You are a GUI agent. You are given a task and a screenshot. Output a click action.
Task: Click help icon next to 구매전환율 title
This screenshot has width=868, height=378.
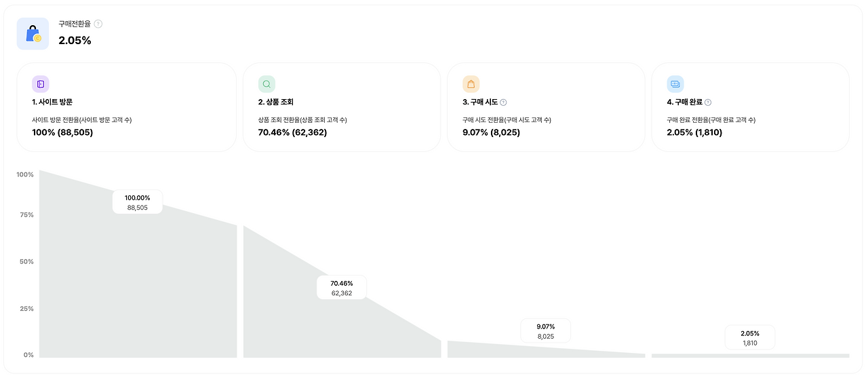point(98,24)
